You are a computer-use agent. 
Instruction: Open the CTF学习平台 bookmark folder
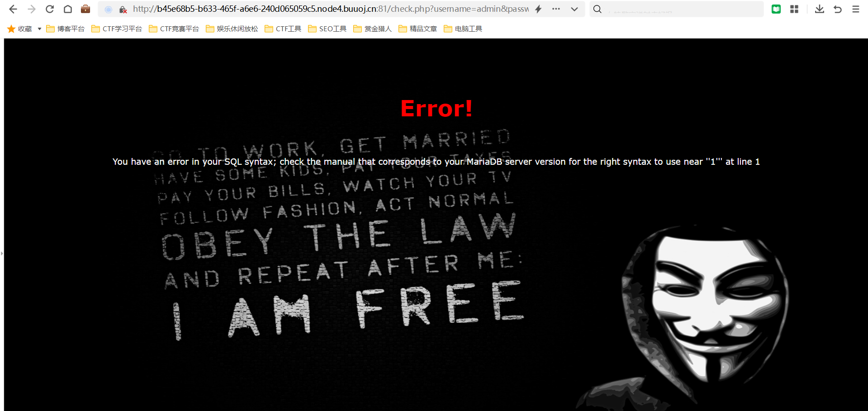pos(117,29)
